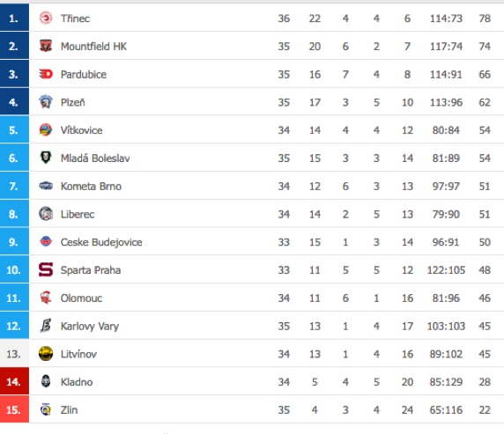Click the Mladá Boleslav lion logo
The width and height of the screenshot is (504, 434).
(46, 158)
